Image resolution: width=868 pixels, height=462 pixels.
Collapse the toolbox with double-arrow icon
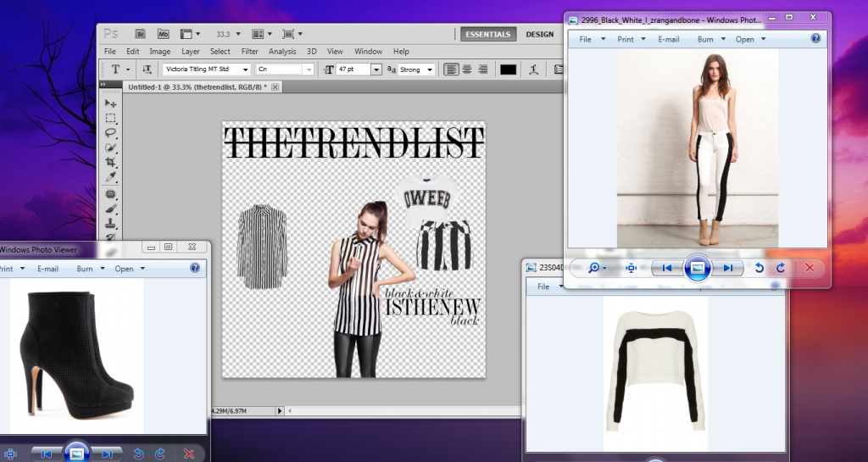tap(103, 85)
